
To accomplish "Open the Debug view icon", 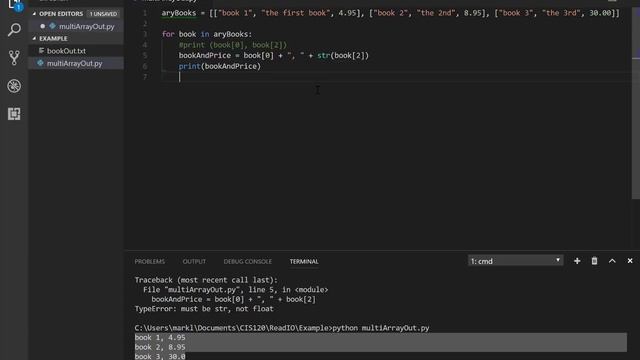I will coord(14,86).
